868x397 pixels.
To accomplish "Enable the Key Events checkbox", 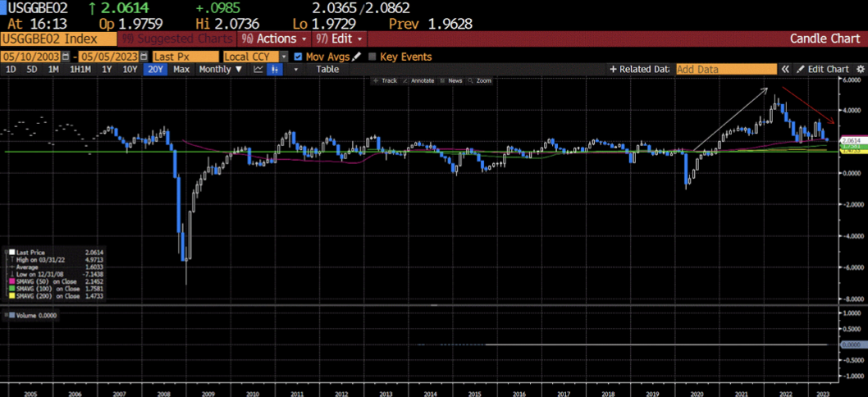I will click(x=372, y=57).
